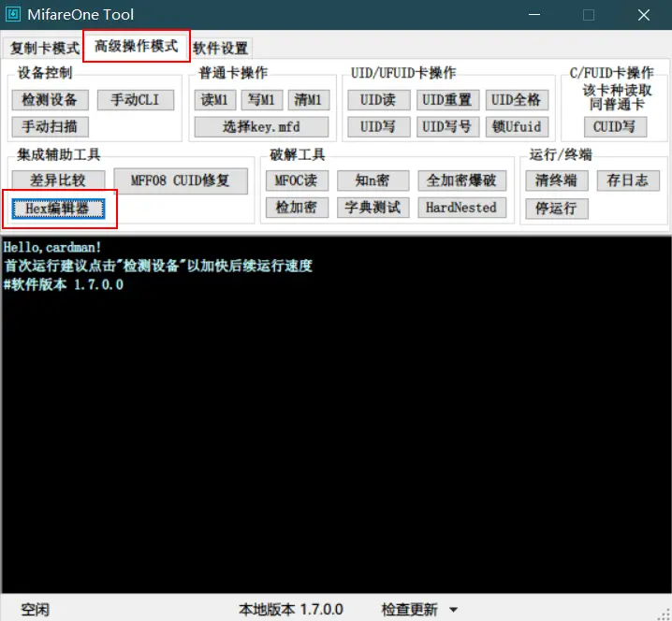Click 写M1 to write card
The width and height of the screenshot is (672, 621).
coord(260,100)
